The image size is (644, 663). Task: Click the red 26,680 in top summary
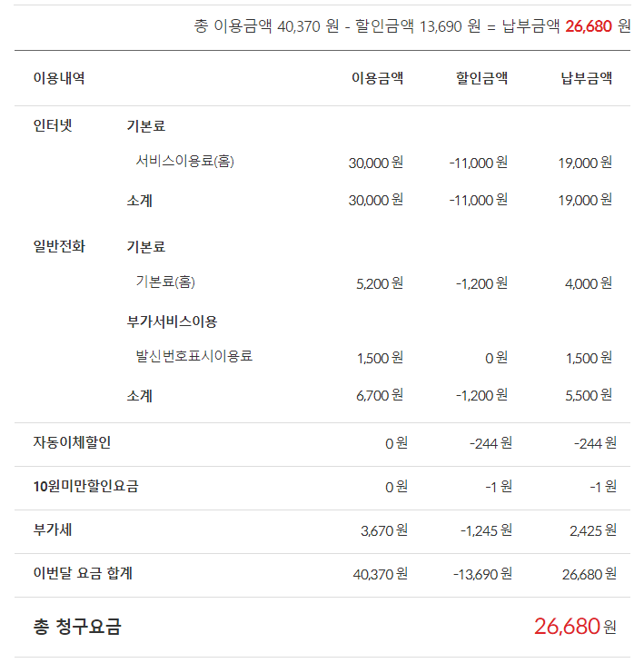[x=589, y=25]
